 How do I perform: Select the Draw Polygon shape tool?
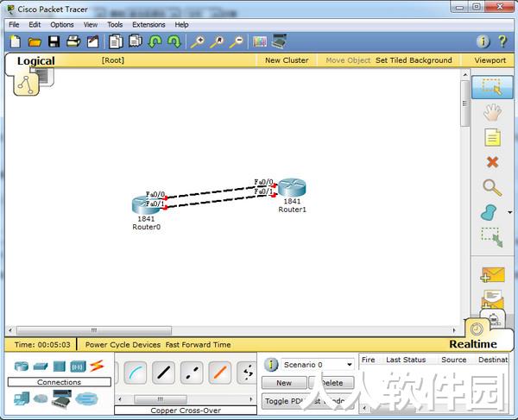coord(489,212)
